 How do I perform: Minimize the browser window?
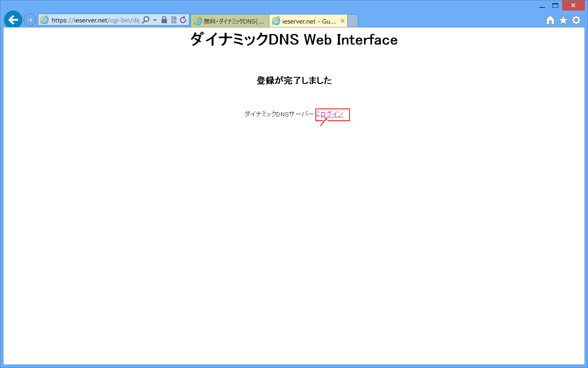542,6
